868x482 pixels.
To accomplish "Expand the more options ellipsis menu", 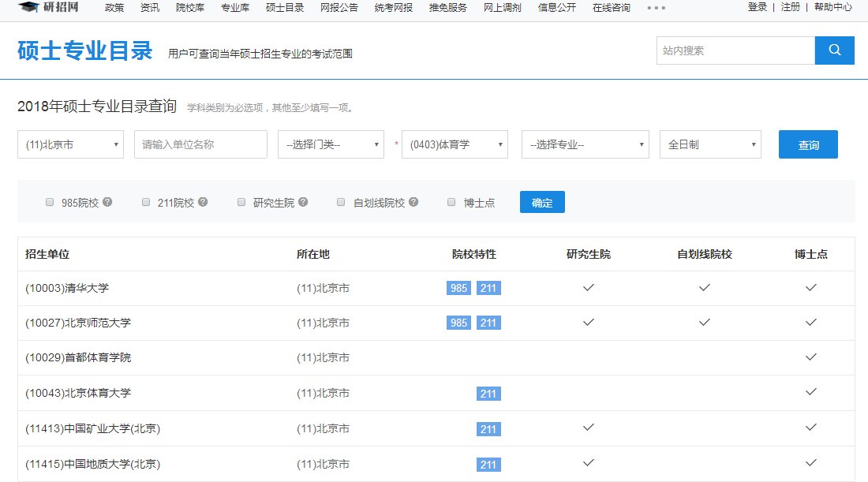I will (657, 9).
